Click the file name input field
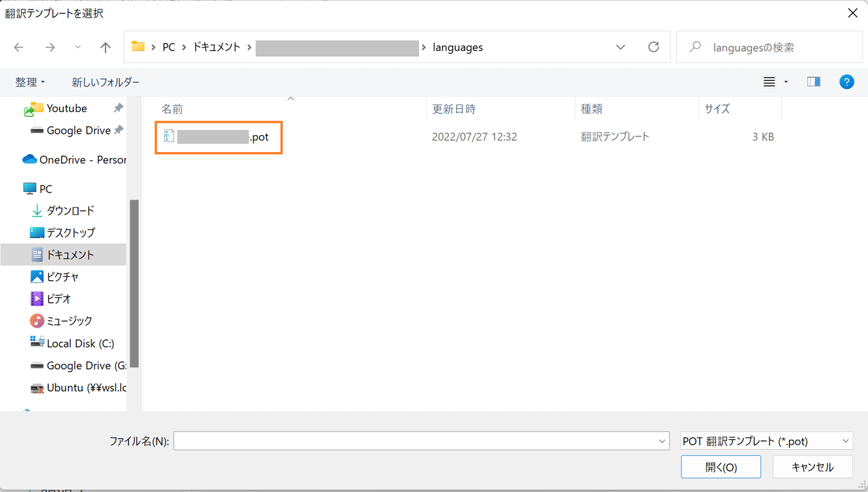 point(415,441)
